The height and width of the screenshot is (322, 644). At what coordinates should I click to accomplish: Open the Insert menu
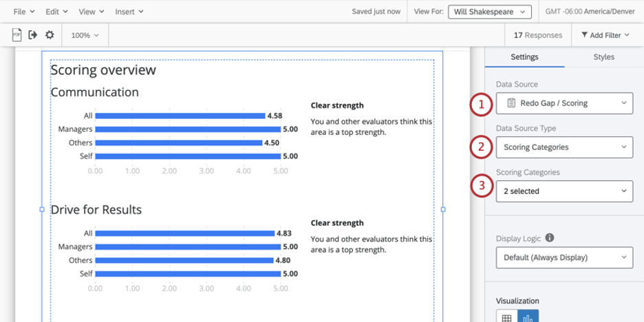point(129,12)
